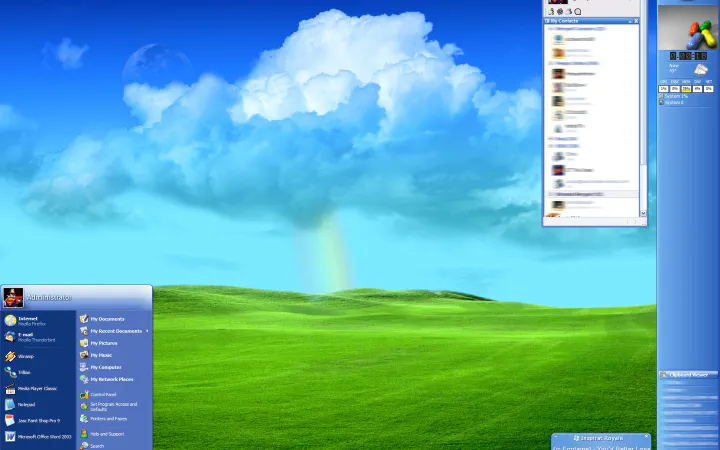Click the My Pictures folder icon
The height and width of the screenshot is (450, 720).
(84, 343)
